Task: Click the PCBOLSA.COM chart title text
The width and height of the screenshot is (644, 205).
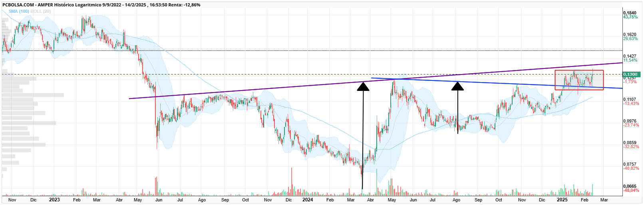Action: tap(18, 5)
